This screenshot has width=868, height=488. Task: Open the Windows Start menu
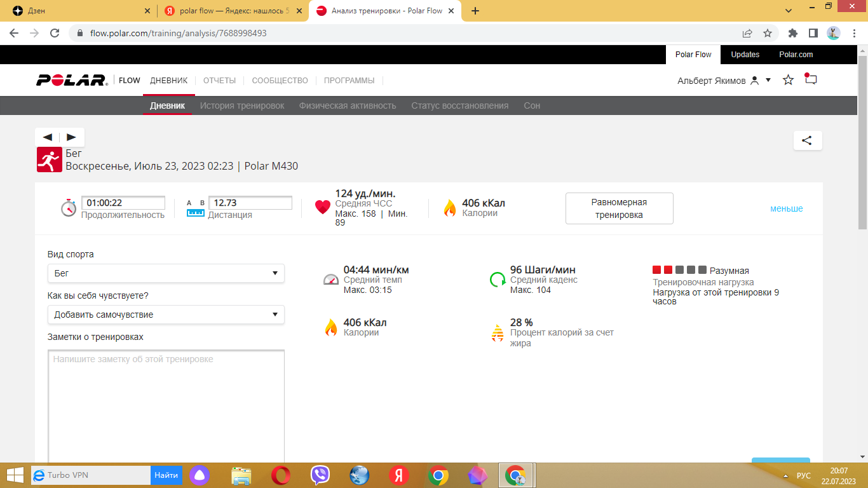coord(14,475)
